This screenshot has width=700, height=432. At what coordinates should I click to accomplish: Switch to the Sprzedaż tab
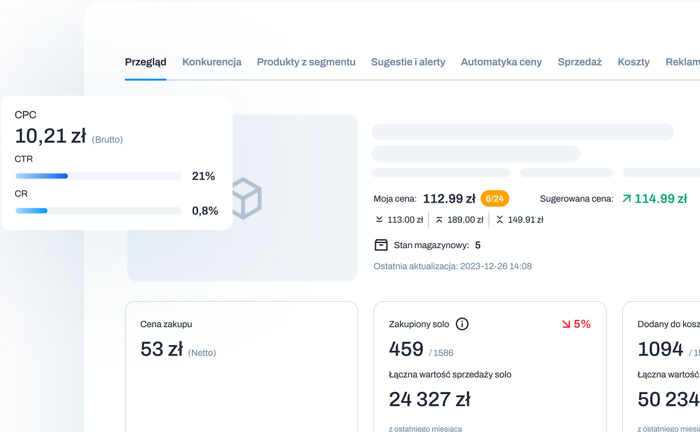pos(579,62)
